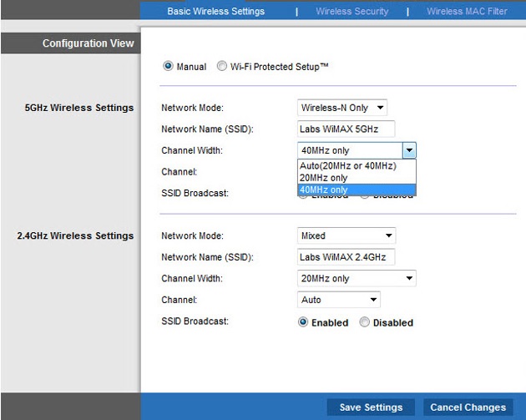Open the 2.4GHz Channel dropdown set to Auto
This screenshot has height=420, width=526.
point(338,300)
